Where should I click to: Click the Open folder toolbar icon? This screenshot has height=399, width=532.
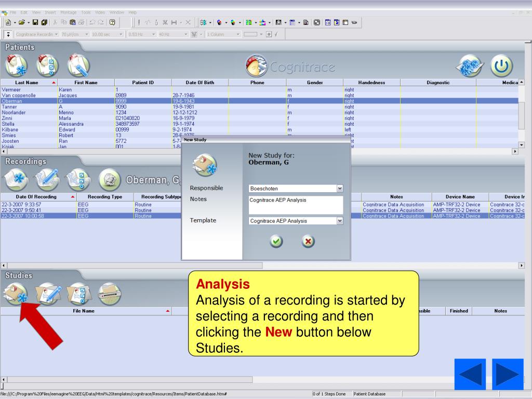pyautogui.click(x=22, y=22)
